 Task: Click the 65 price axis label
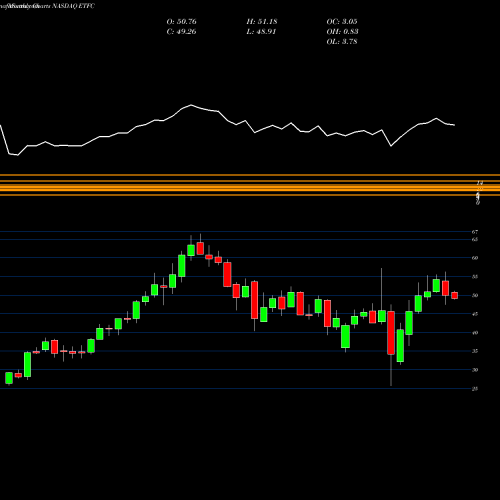(x=475, y=239)
